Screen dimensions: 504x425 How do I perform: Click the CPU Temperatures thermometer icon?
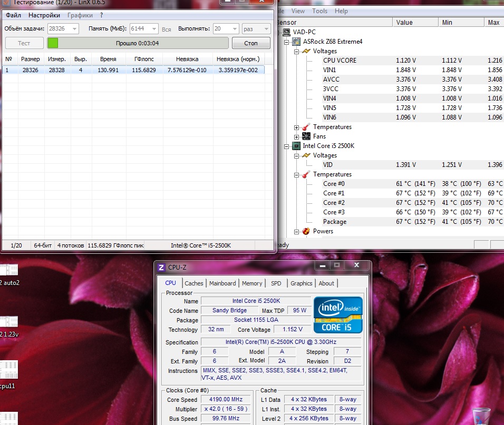[306, 174]
